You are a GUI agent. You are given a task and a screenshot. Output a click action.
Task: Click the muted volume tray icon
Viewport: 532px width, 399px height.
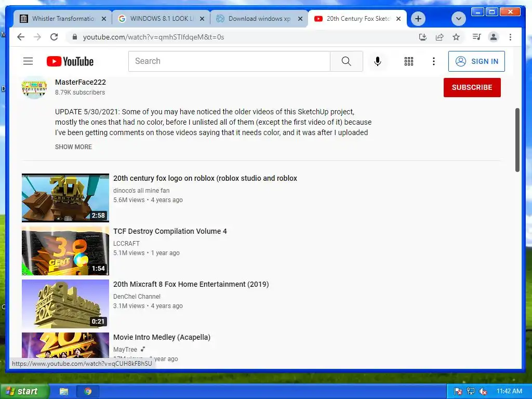[x=483, y=391]
